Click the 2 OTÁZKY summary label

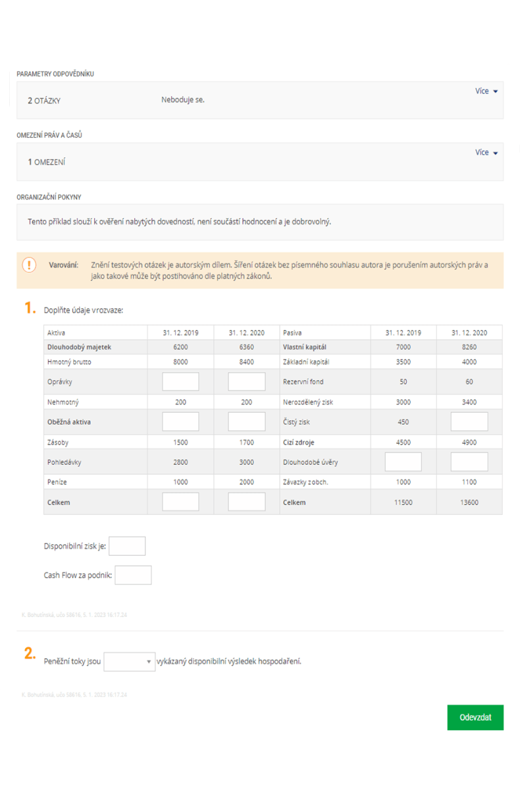click(44, 101)
